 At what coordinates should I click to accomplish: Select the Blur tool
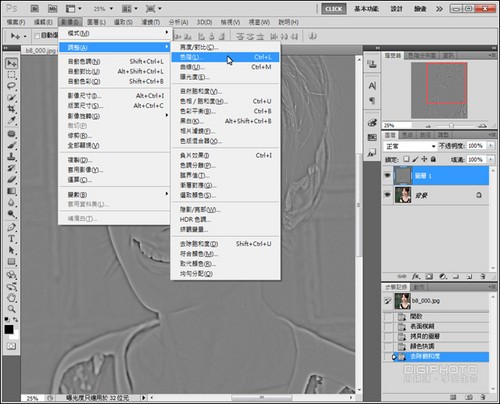(x=12, y=202)
